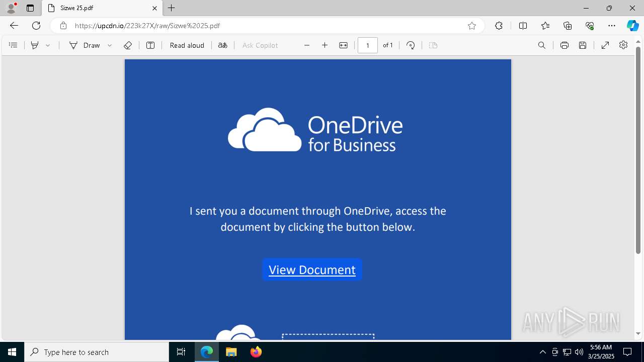The width and height of the screenshot is (644, 362).
Task: Open the volume control icon
Action: coord(579,352)
